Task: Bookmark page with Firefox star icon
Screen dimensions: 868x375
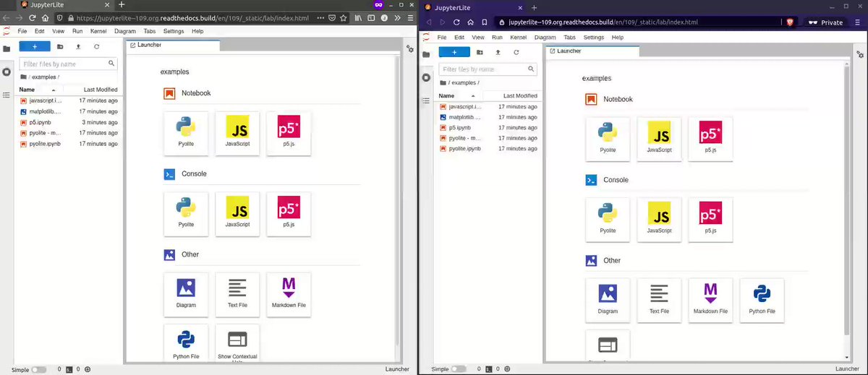Action: [x=342, y=17]
